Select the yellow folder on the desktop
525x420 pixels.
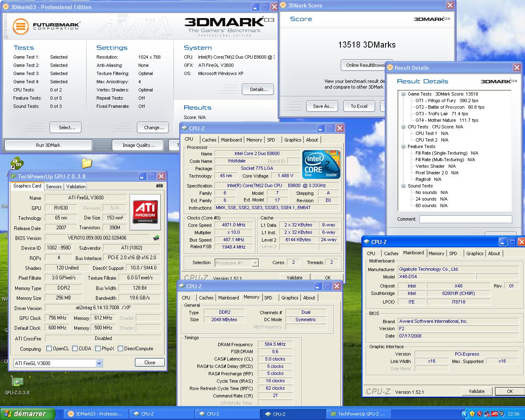pyautogui.click(x=87, y=163)
